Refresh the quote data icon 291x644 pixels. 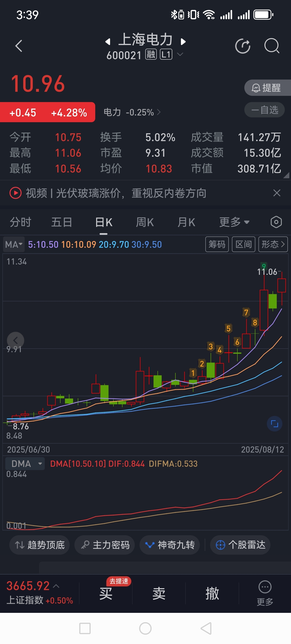click(243, 46)
